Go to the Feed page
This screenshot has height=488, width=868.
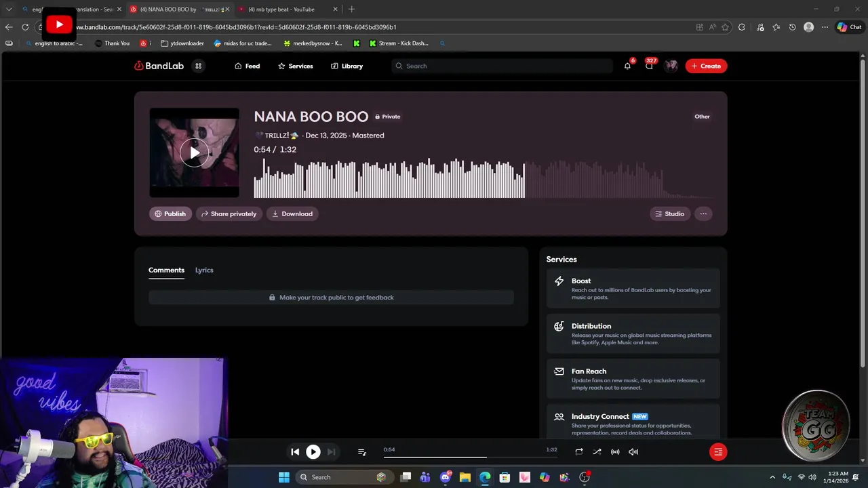247,66
